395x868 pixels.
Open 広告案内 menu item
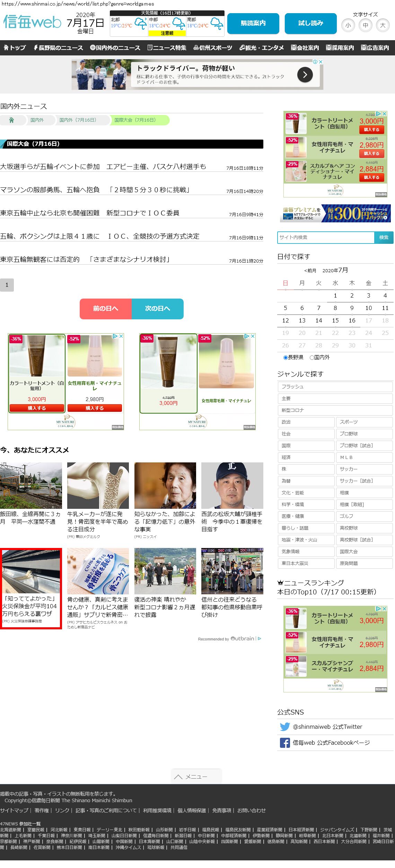(375, 48)
